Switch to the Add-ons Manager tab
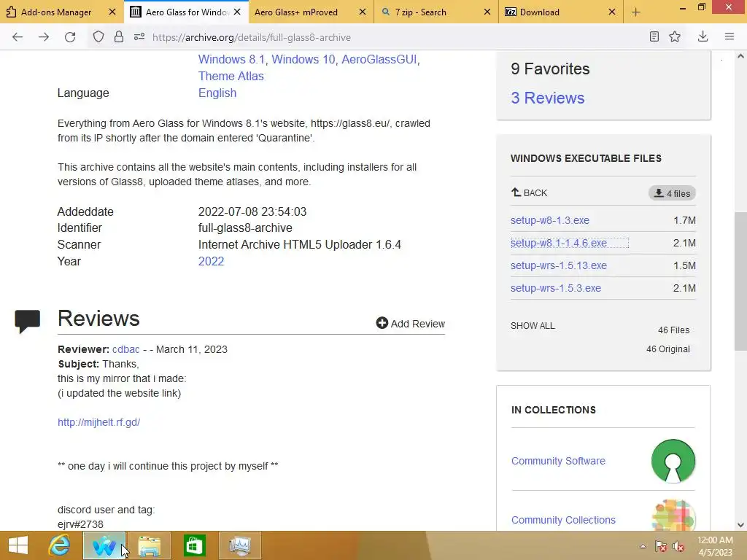This screenshot has height=560, width=747. tap(55, 12)
